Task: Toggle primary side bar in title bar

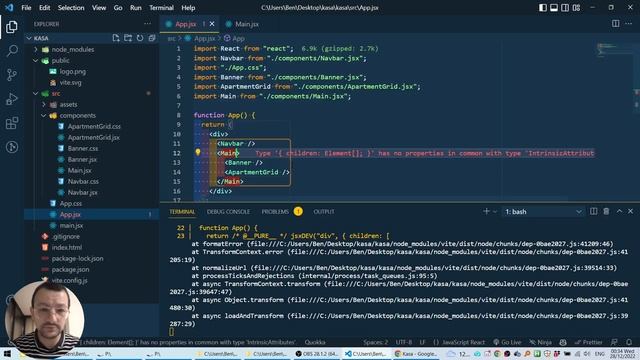Action: (543, 7)
